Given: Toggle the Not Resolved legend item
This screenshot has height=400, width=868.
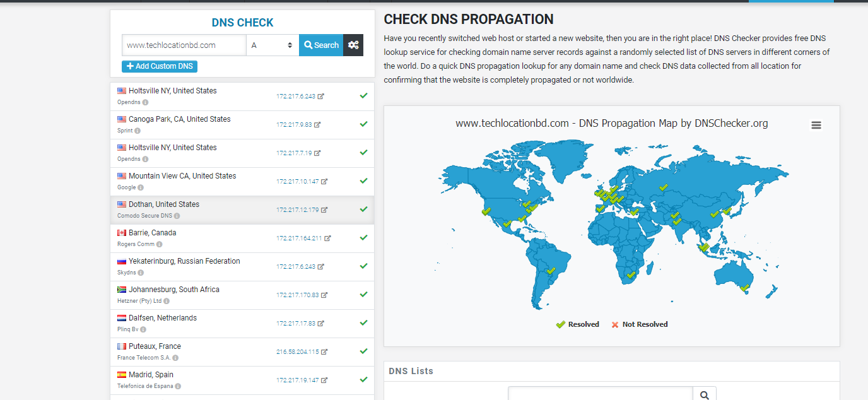Looking at the screenshot, I should pyautogui.click(x=639, y=324).
